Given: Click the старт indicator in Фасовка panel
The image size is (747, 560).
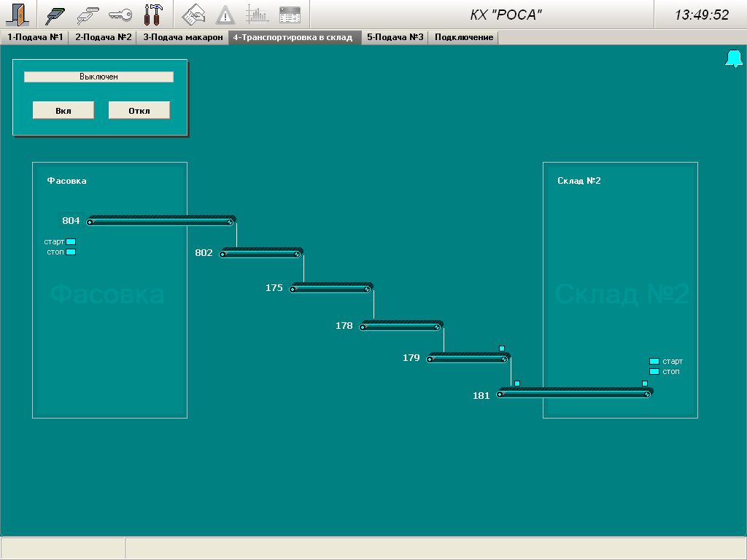Looking at the screenshot, I should (x=71, y=241).
